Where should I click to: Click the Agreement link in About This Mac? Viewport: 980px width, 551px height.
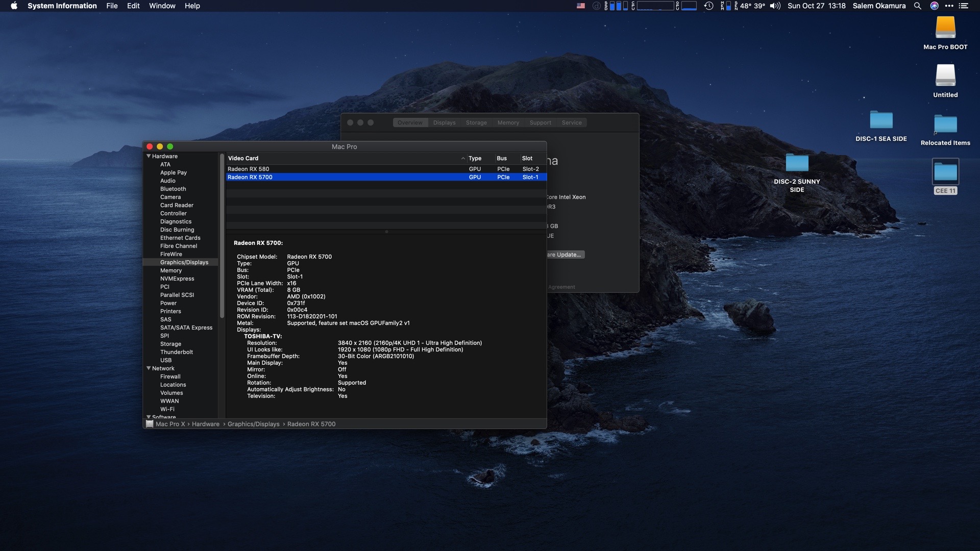click(561, 287)
